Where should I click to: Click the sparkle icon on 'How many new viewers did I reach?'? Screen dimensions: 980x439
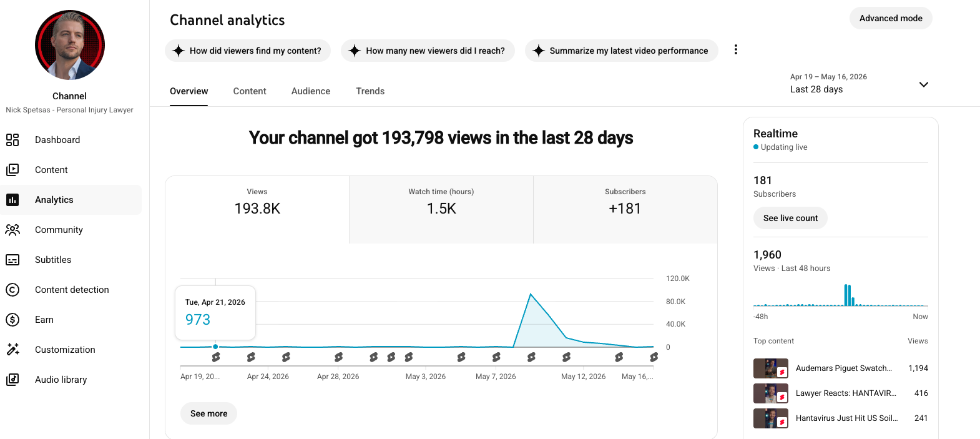355,51
